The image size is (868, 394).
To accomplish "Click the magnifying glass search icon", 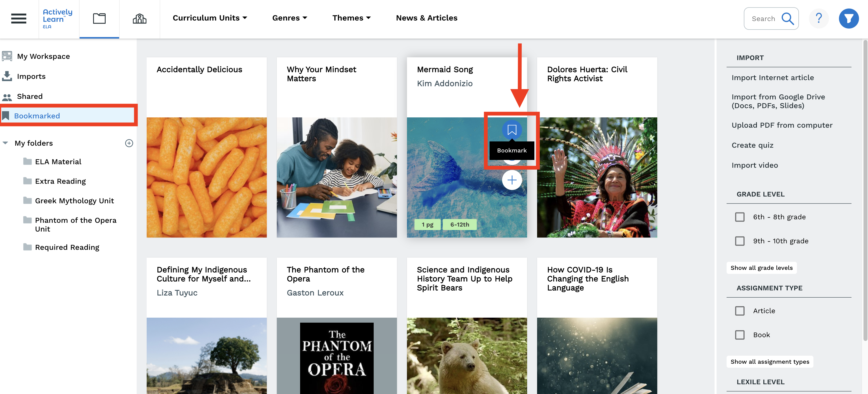I will [x=787, y=19].
